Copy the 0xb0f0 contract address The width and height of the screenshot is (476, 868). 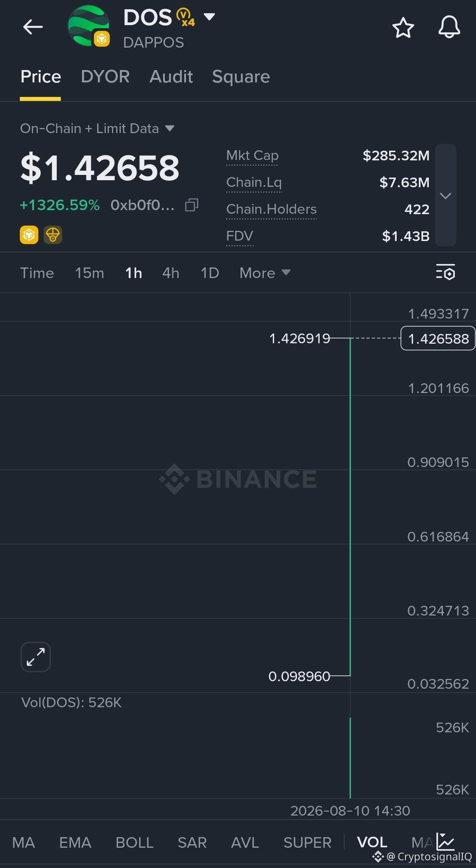pyautogui.click(x=192, y=205)
